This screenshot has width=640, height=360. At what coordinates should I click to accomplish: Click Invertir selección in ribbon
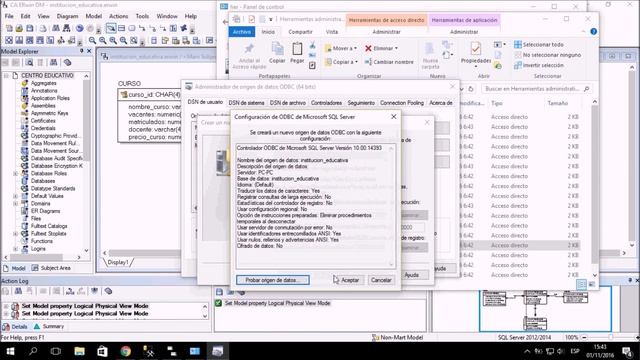[539, 65]
